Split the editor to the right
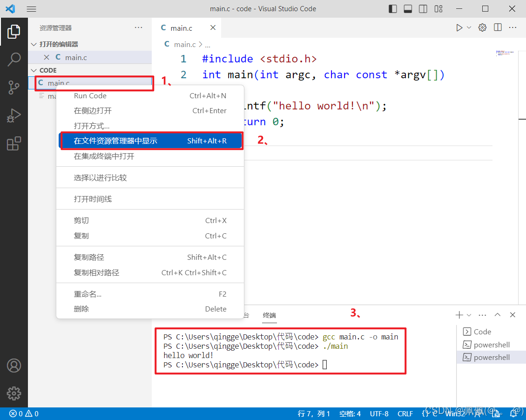 498,27
